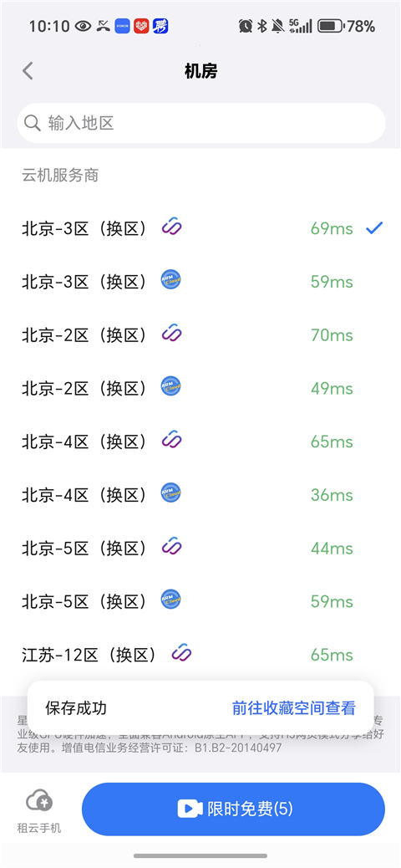Tap the 保存成功 toast message
This screenshot has height=868, width=401.
click(x=76, y=707)
